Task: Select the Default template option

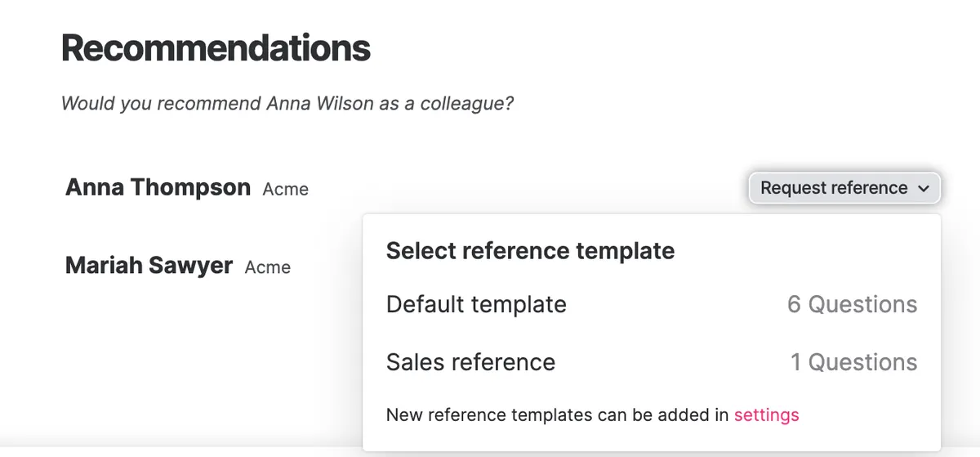Action: point(476,304)
